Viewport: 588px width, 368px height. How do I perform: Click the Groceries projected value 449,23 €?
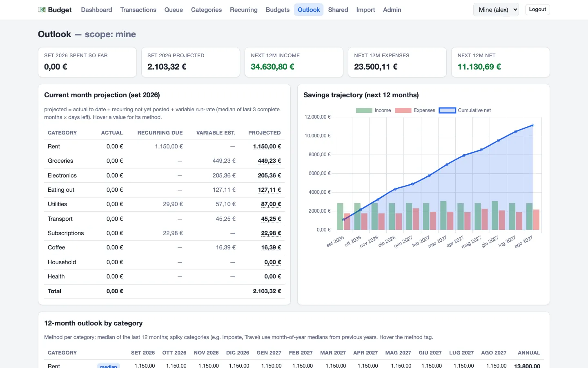pos(269,161)
